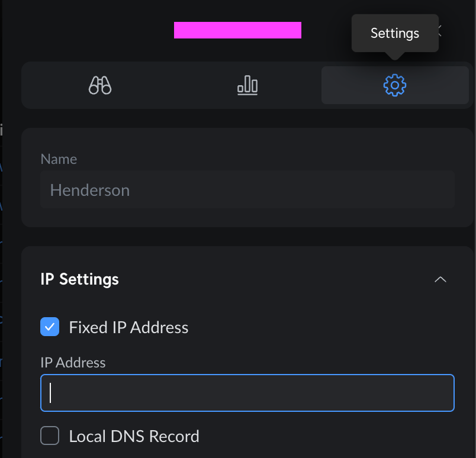This screenshot has width=476, height=458.
Task: Open the binoculars overview tab
Action: click(x=100, y=86)
